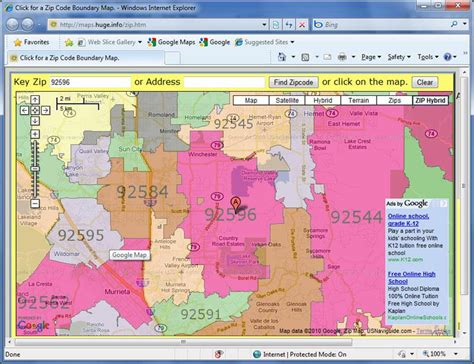Click the 92544 zip label on map

tap(356, 218)
